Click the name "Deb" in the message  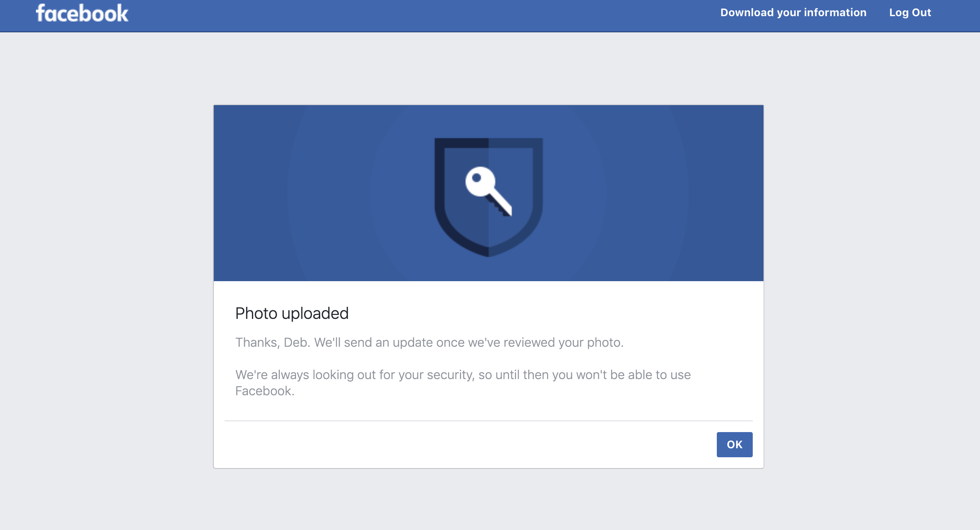[x=296, y=343]
